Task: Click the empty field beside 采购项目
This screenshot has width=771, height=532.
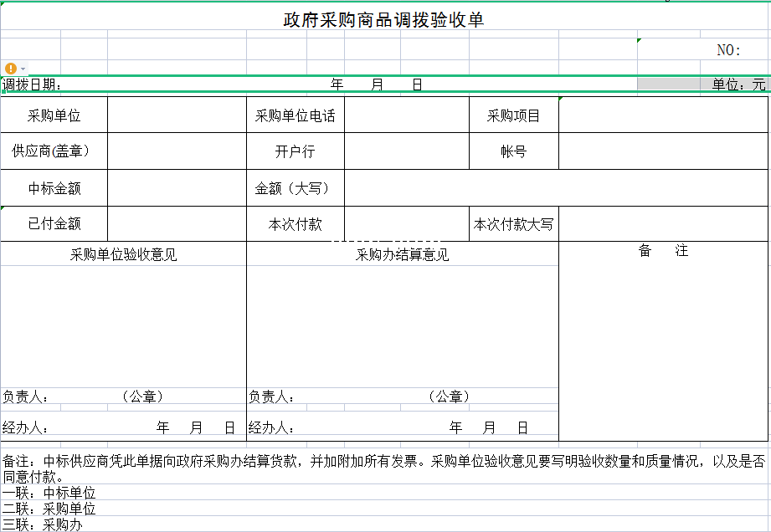Action: click(663, 116)
